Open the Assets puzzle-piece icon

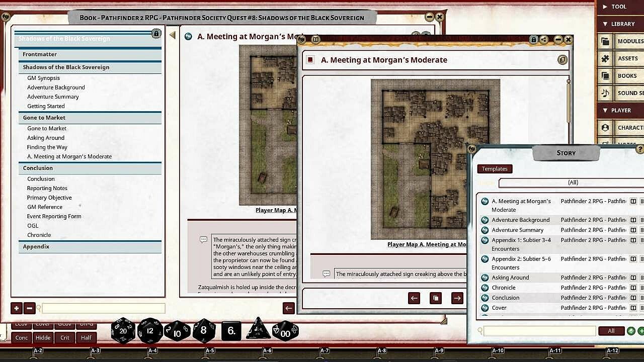coord(605,58)
